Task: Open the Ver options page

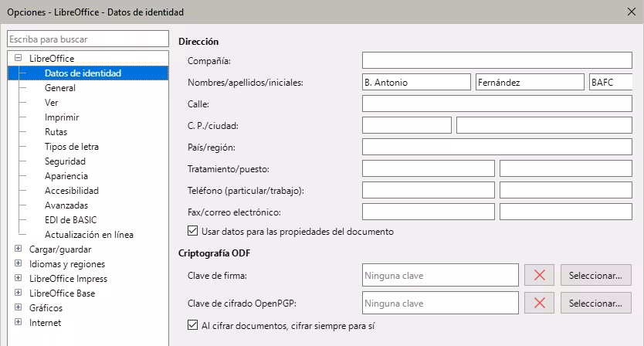Action: click(51, 102)
